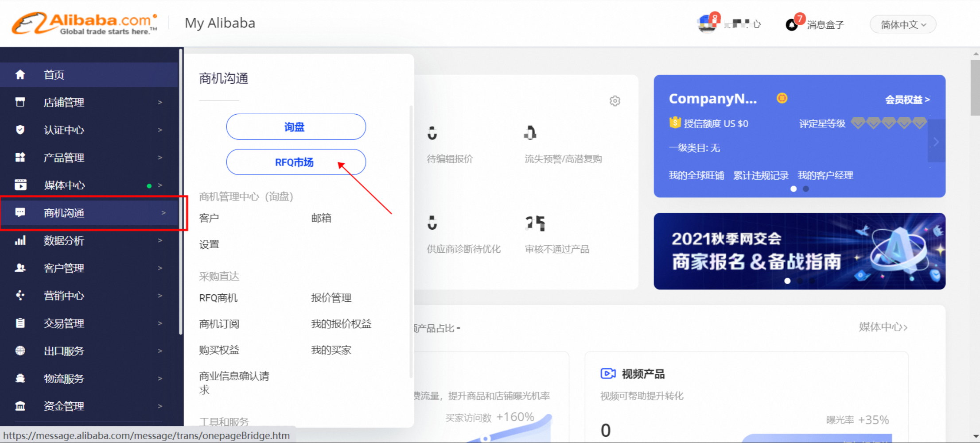Viewport: 980px width, 443px height.
Task: Click the 视频产品 video camera icon
Action: [x=608, y=374]
